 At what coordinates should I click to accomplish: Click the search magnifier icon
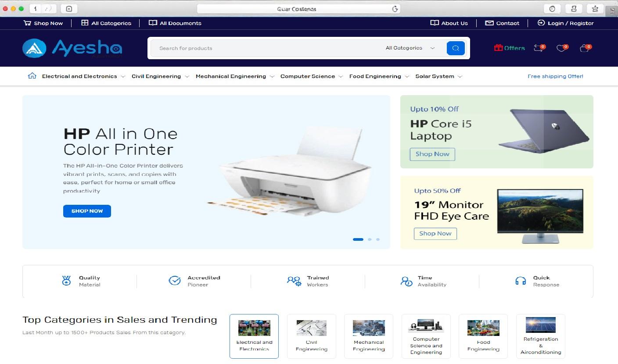[x=455, y=48]
